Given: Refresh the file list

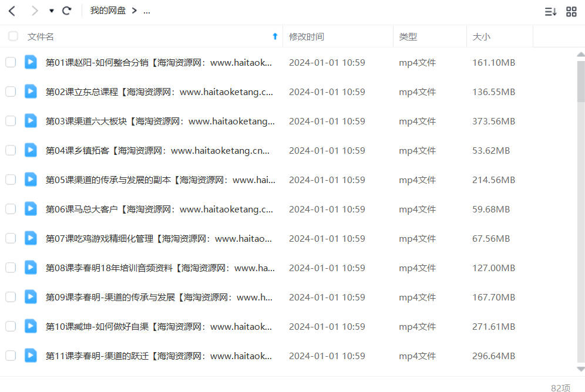Looking at the screenshot, I should 67,11.
